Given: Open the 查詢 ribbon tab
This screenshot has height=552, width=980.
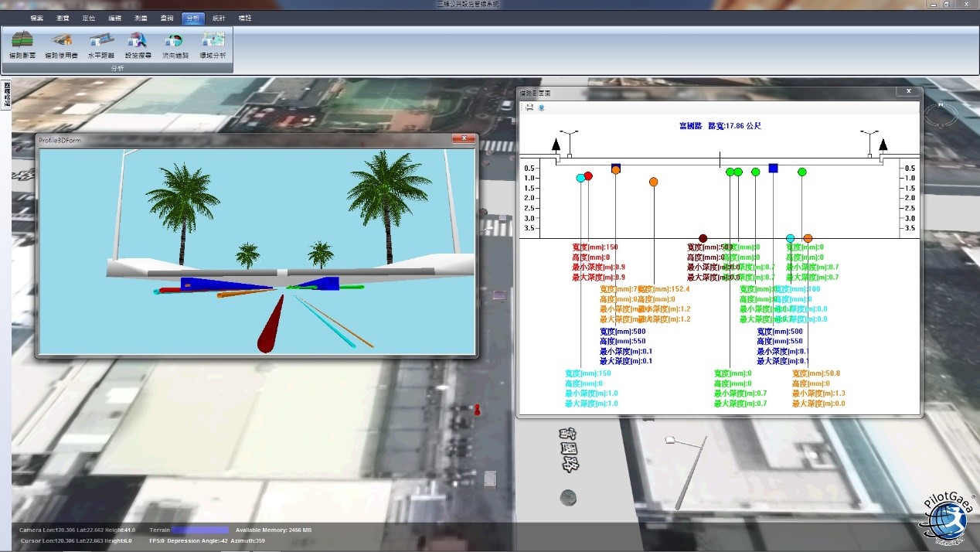Looking at the screenshot, I should 167,18.
